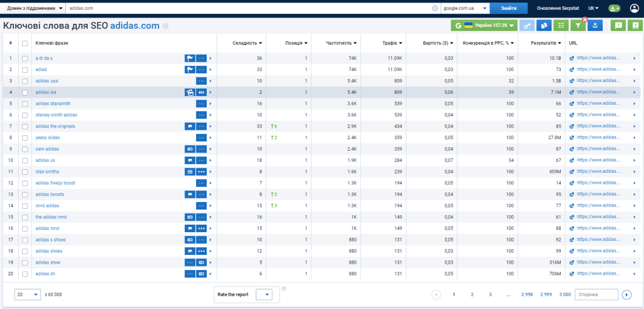Check the 'stan smiths' row checkbox
644x309 pixels.
[x=25, y=172]
